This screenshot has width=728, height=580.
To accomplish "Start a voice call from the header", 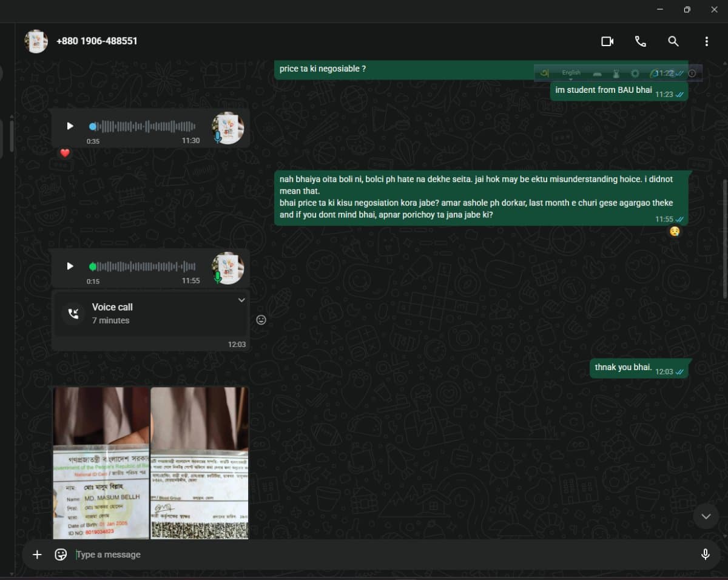I will pyautogui.click(x=640, y=41).
